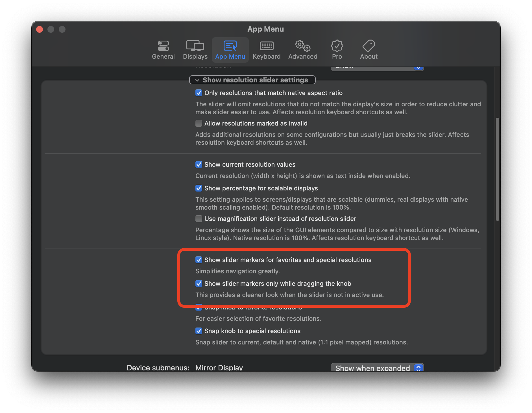Image resolution: width=532 pixels, height=413 pixels.
Task: Open the Show when expanded dropdown
Action: point(377,368)
